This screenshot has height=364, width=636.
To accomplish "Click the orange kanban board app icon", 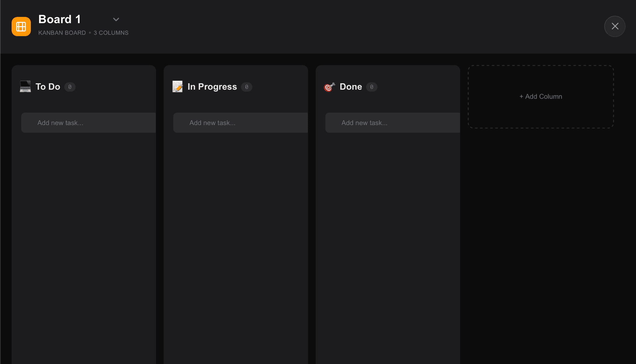I will point(21,26).
